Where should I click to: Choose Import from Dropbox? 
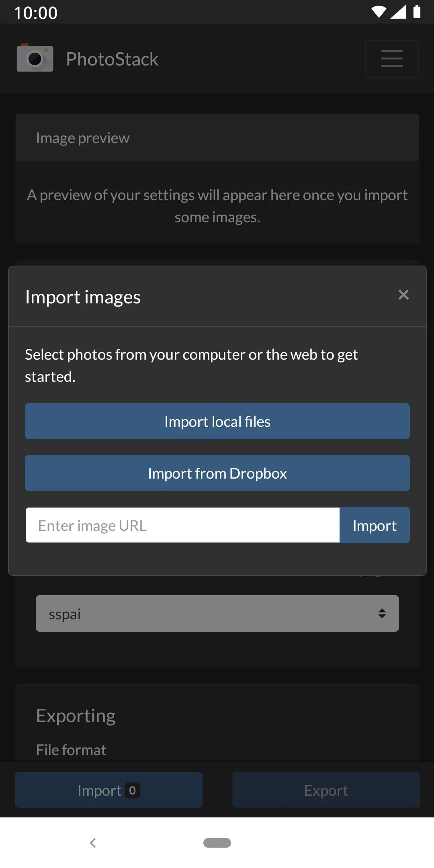(x=217, y=473)
